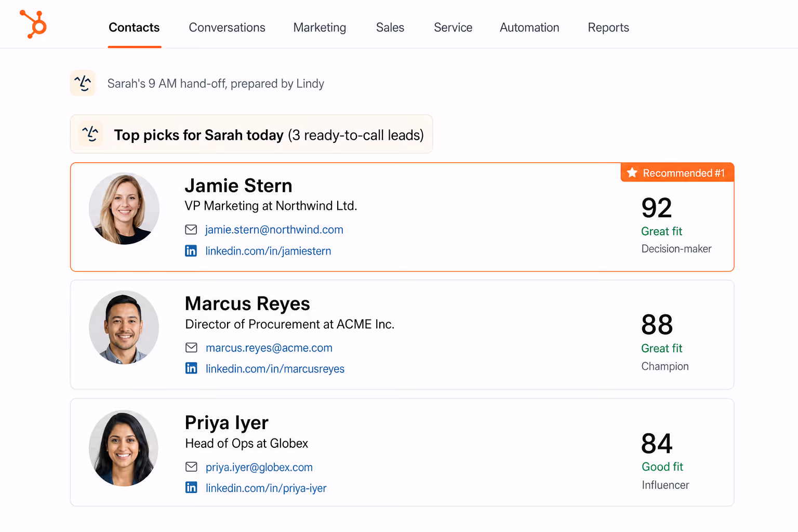Screen dimensions: 798x532
Task: Click Lindy icon beside hand-off header
Action: click(x=83, y=83)
